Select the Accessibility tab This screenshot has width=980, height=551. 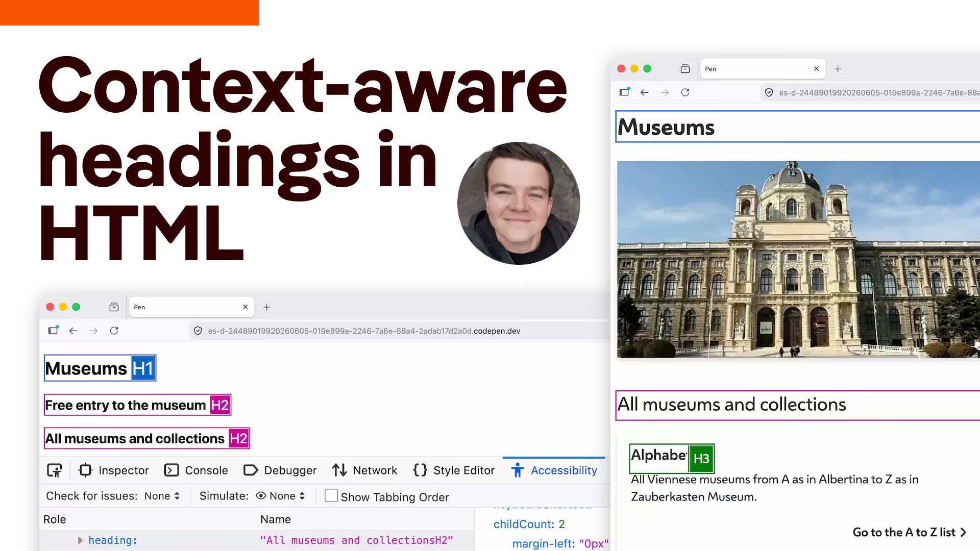pos(554,470)
